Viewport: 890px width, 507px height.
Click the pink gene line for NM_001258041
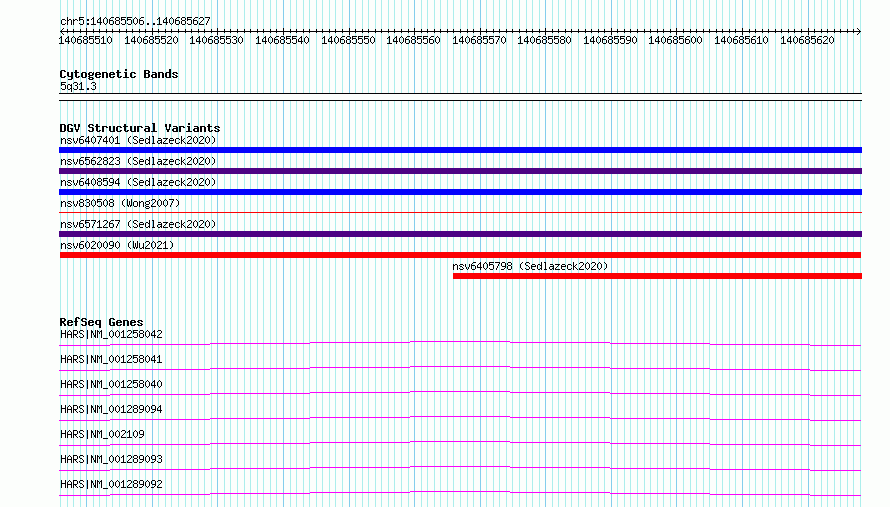460,368
